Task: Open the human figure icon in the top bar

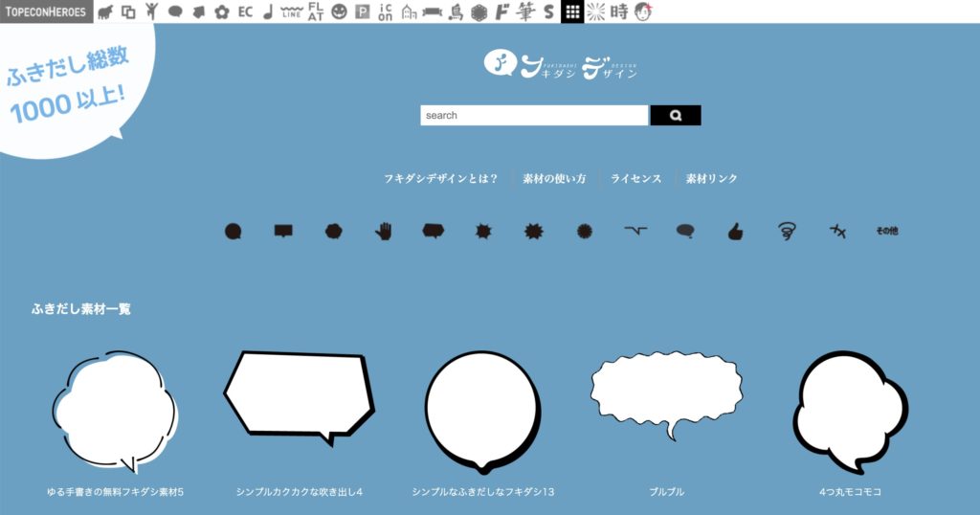Action: (152, 11)
